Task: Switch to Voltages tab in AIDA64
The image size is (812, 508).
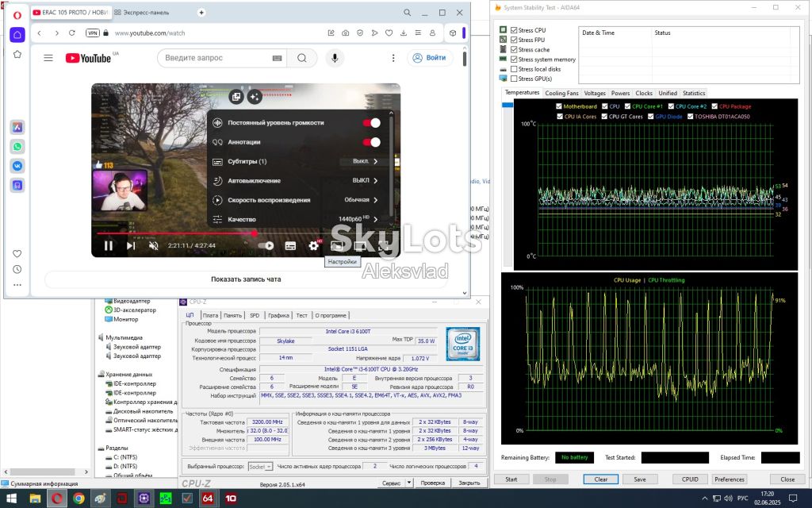Action: coord(595,94)
